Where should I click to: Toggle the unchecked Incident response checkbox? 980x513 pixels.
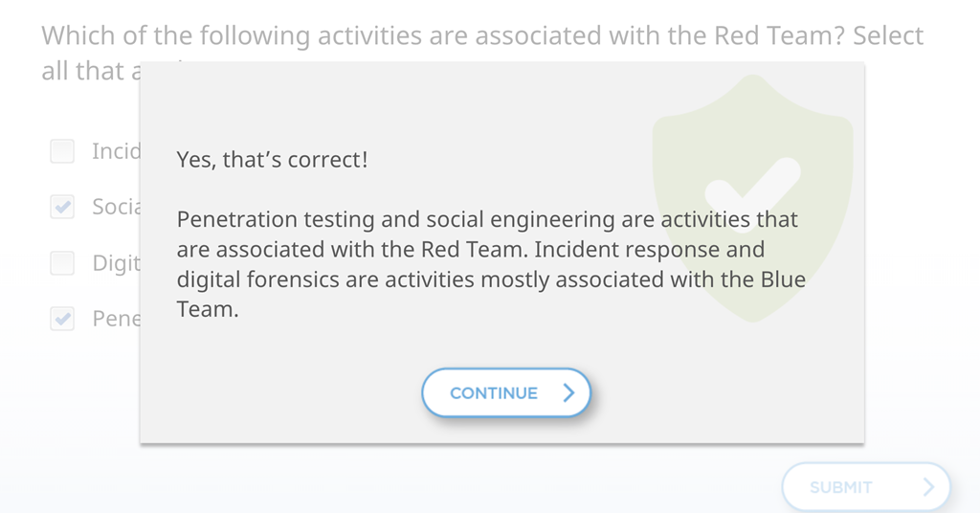pos(62,151)
